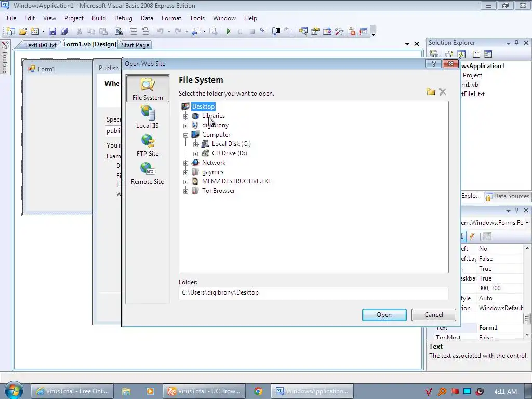The height and width of the screenshot is (399, 532).
Task: Expand Libraries tree node
Action: click(185, 116)
